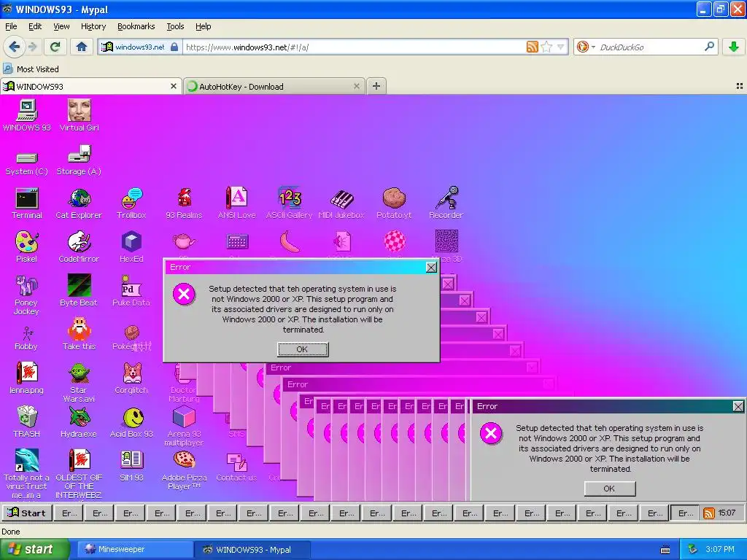
Task: Open the Robby stick figure icon
Action: click(27, 338)
